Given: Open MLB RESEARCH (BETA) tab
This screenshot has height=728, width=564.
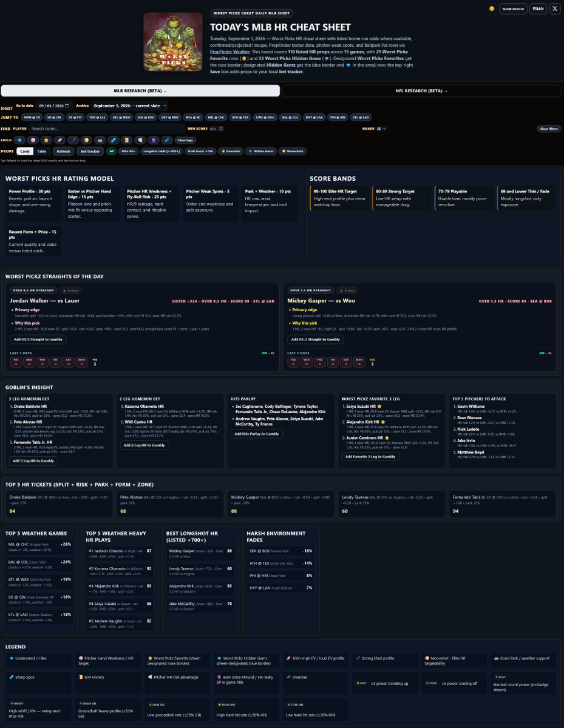Looking at the screenshot, I should tap(140, 90).
